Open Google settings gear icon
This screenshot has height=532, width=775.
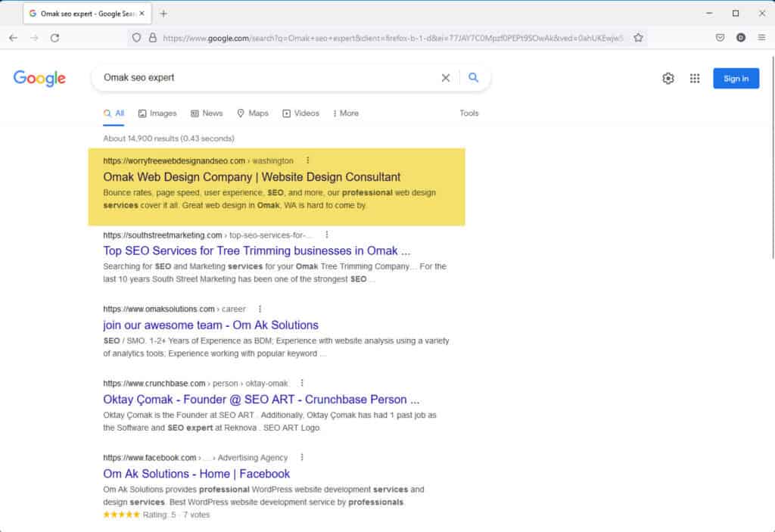coord(668,78)
